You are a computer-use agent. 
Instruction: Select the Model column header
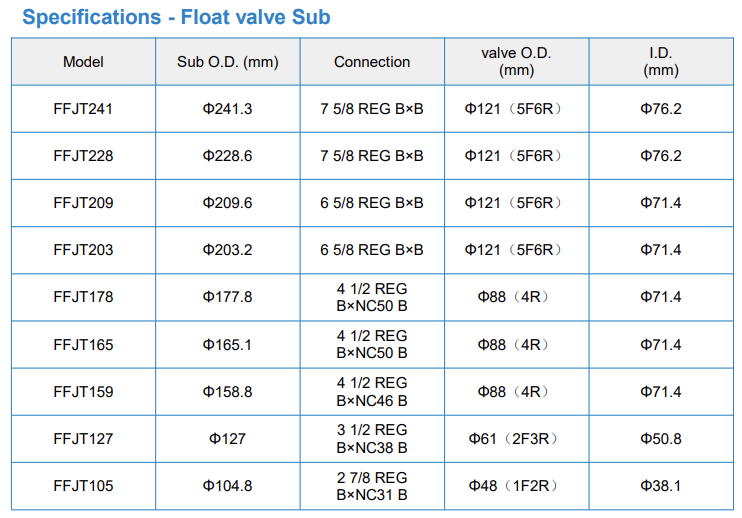83,61
